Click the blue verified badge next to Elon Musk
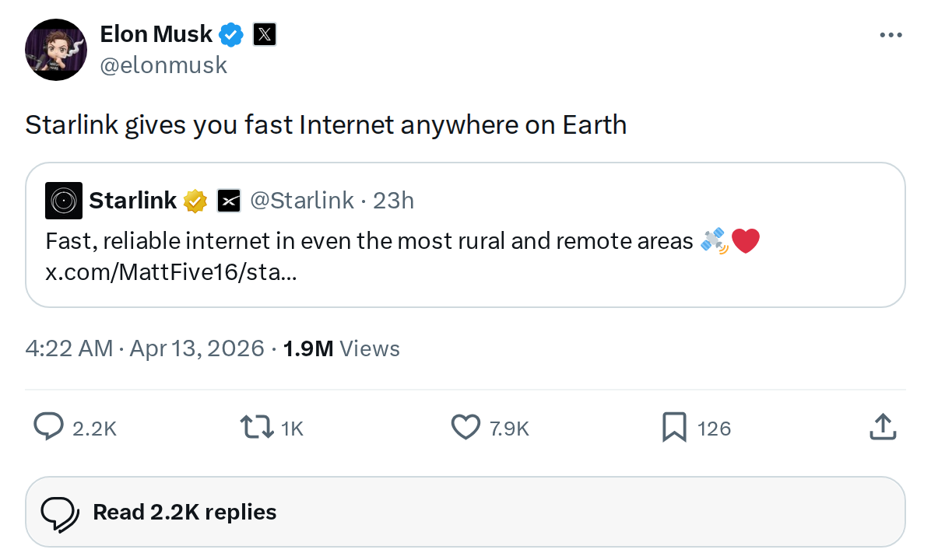The width and height of the screenshot is (931, 560). [x=230, y=34]
